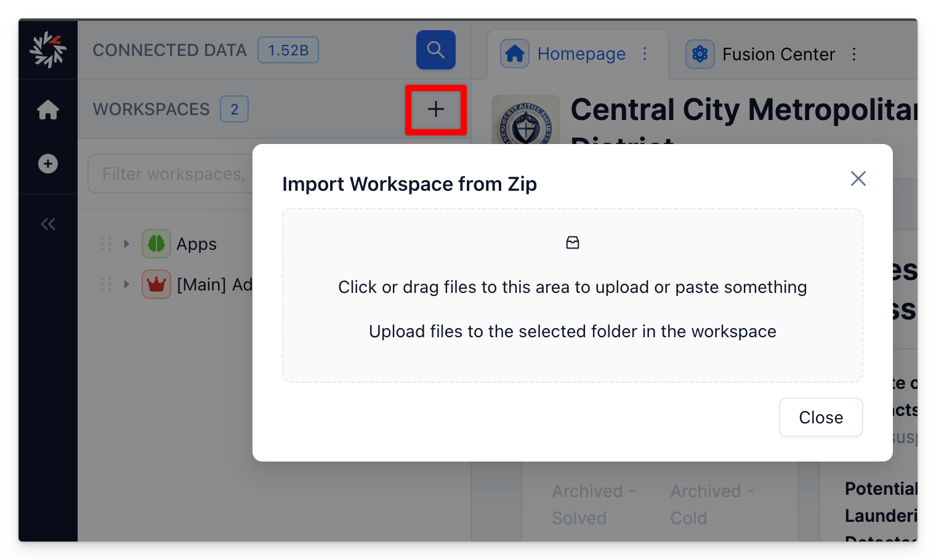The height and width of the screenshot is (560, 936).
Task: Click the red crown workspace icon
Action: (x=156, y=284)
